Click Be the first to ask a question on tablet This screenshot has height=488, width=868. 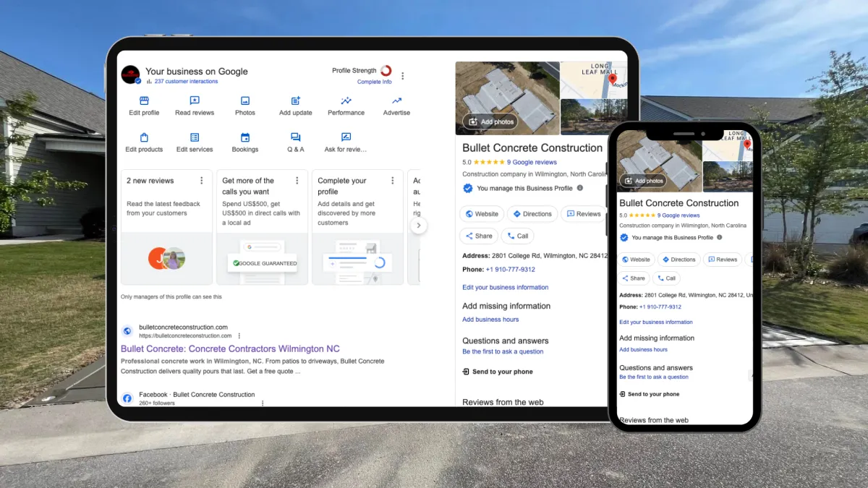503,351
